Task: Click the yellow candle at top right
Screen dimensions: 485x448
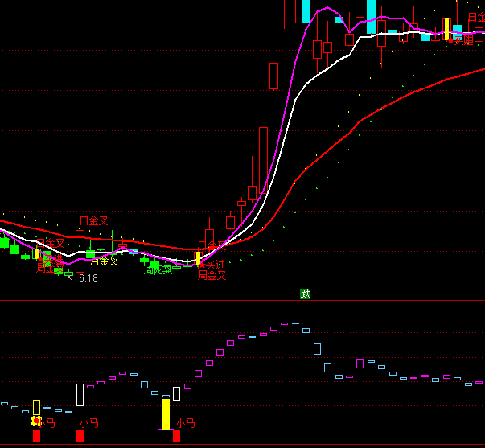Action: point(446,30)
